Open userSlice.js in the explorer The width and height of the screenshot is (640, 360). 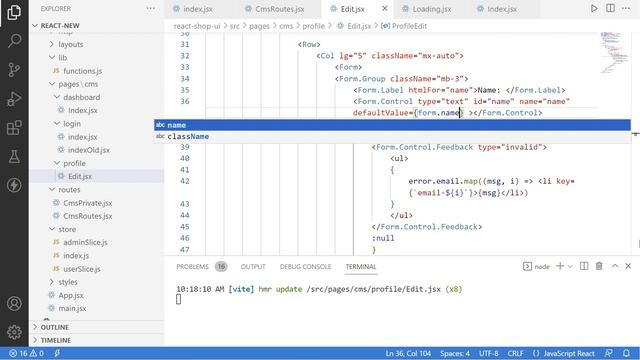point(82,269)
